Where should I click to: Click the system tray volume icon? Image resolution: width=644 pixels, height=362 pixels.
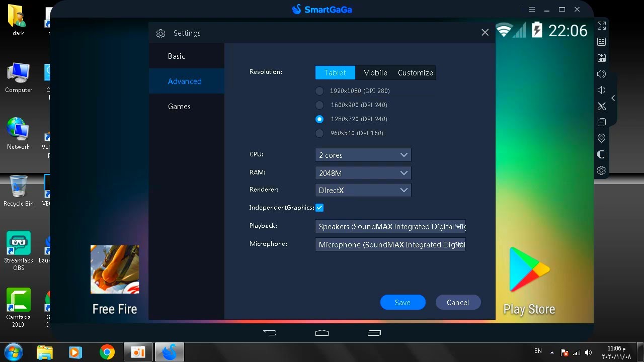click(x=589, y=352)
